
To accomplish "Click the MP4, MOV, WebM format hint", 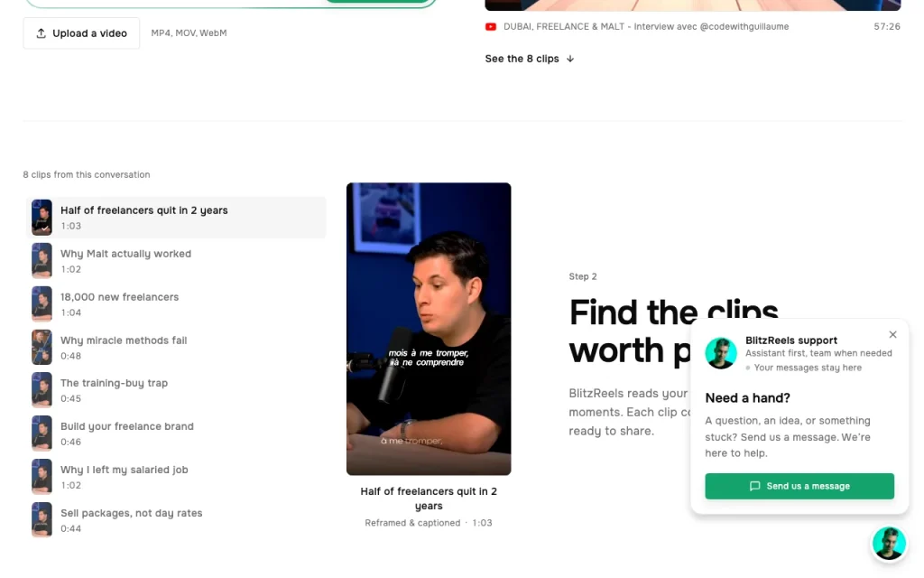I will pos(189,33).
